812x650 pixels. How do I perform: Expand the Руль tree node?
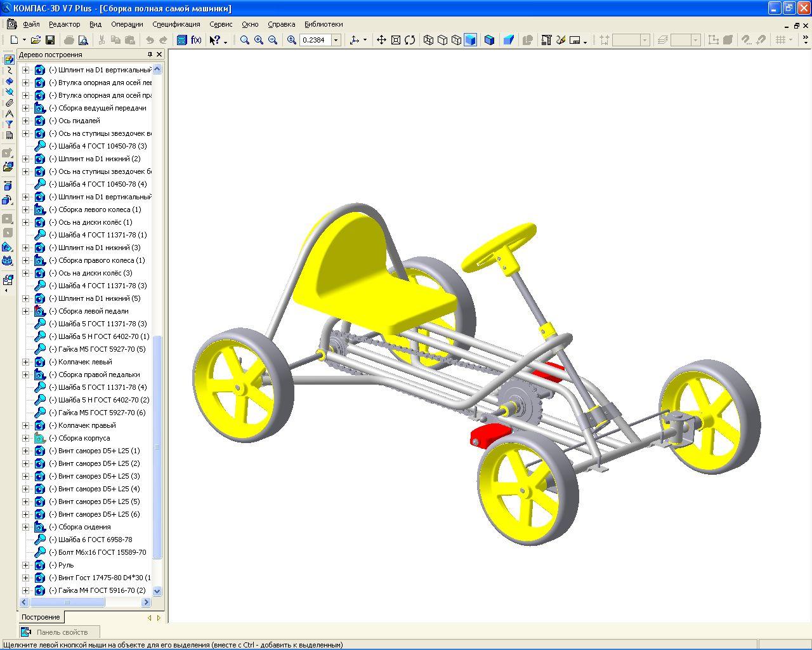(x=25, y=565)
